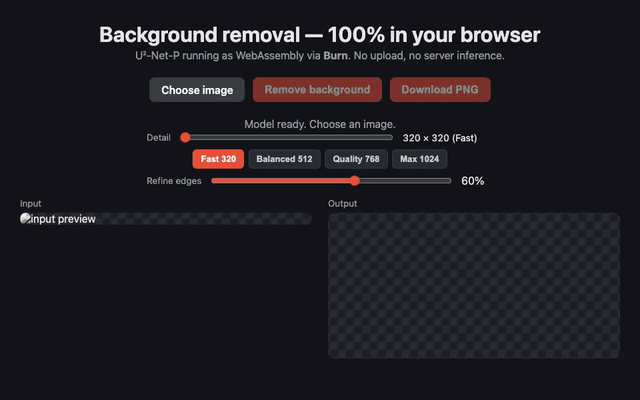Save result with Download PNG
Image resolution: width=640 pixels, height=400 pixels.
click(x=440, y=90)
